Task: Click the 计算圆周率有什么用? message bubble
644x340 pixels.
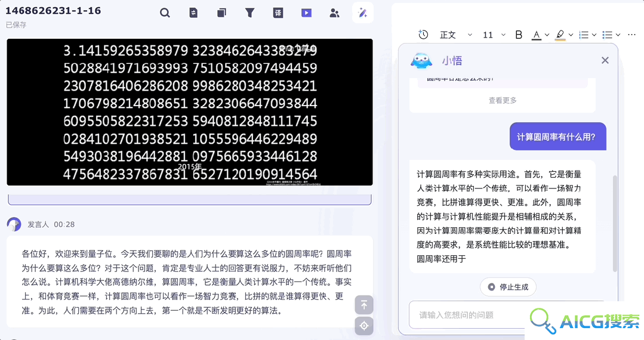Action: point(557,137)
